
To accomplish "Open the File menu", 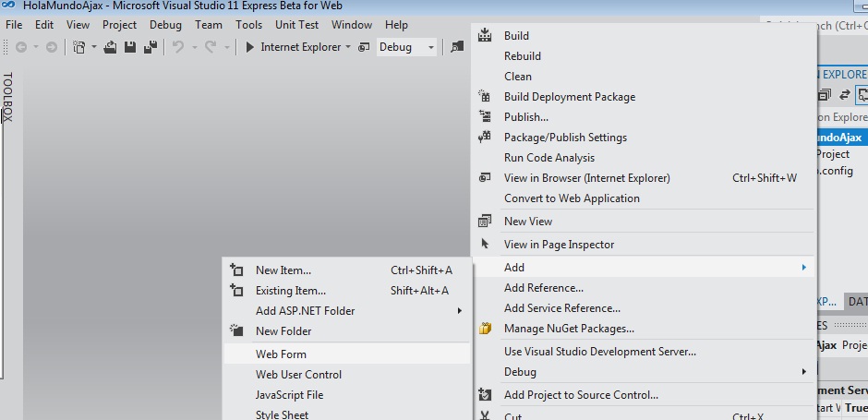I will tap(14, 25).
